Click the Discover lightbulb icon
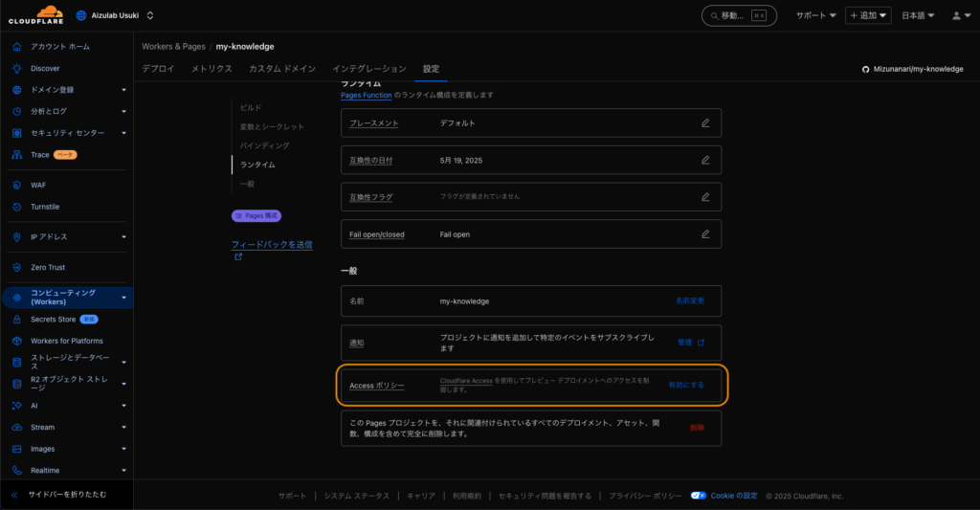Viewport: 980px width, 510px height. point(17,68)
